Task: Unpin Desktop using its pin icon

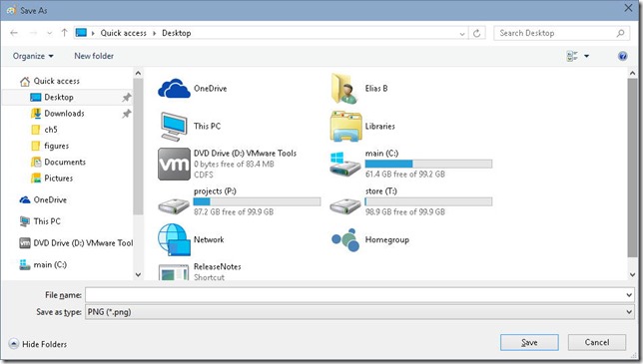Action: click(x=126, y=98)
